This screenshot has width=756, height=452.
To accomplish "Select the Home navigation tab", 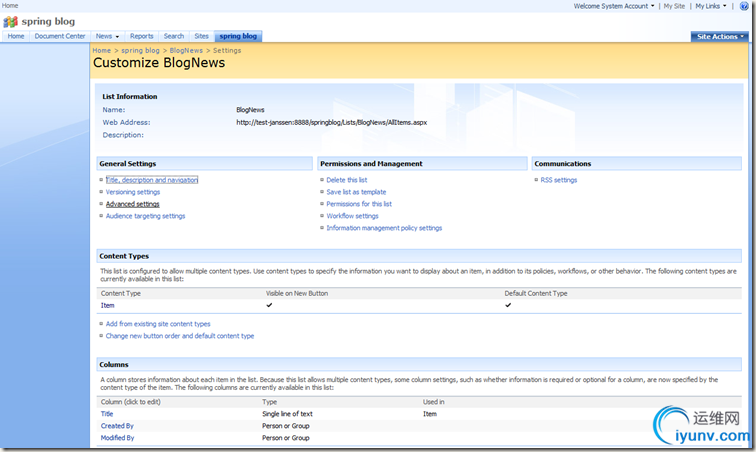I will tap(16, 36).
